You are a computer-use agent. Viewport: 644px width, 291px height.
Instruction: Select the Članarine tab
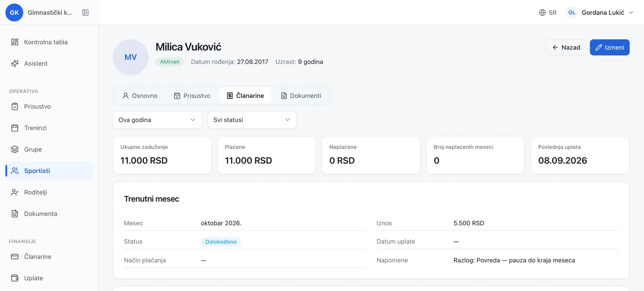[245, 96]
